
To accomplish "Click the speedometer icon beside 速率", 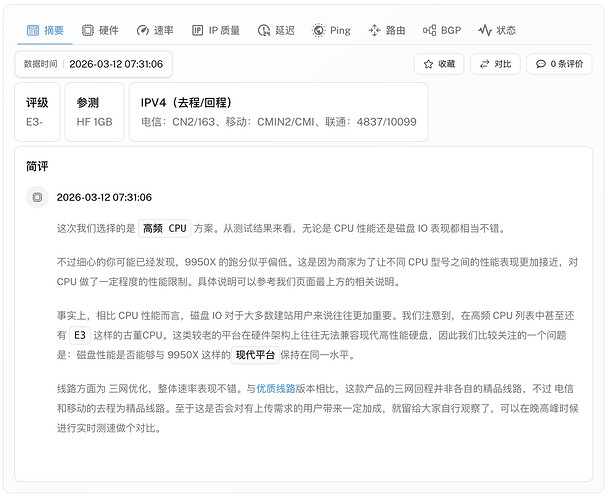I will [143, 30].
